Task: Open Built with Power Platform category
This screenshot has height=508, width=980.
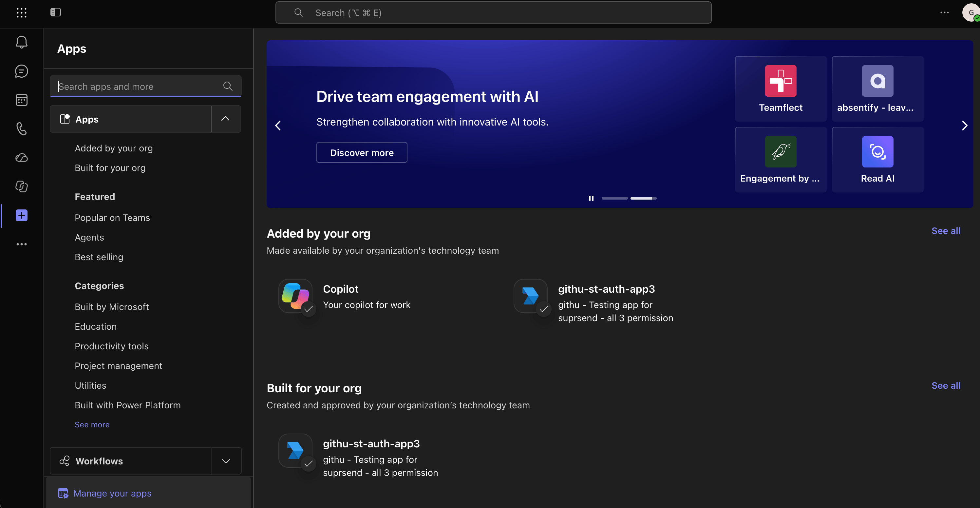Action: click(x=127, y=405)
